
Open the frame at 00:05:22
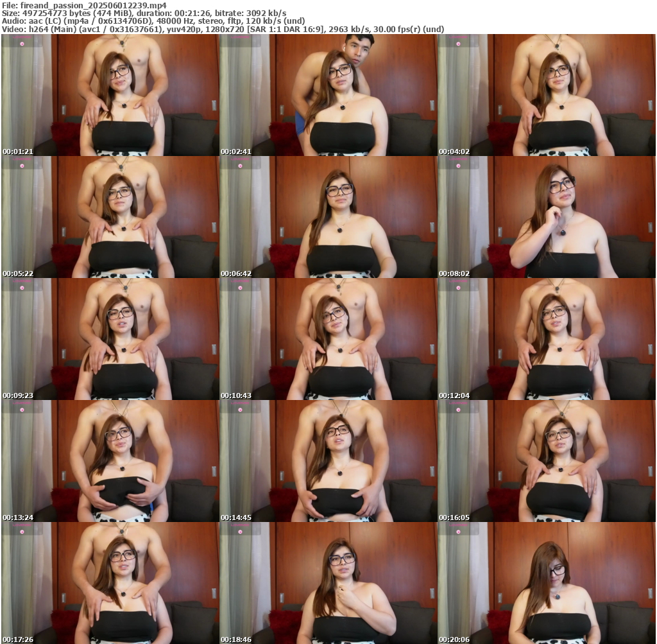pos(110,217)
